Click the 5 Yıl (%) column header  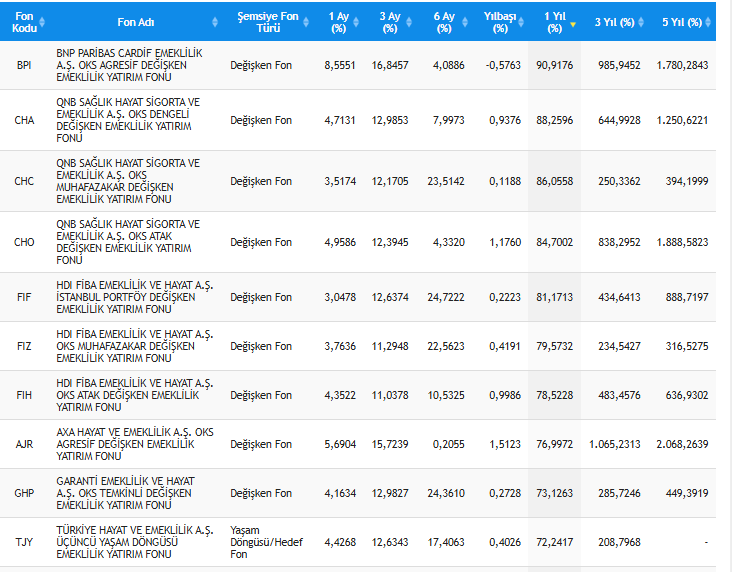pyautogui.click(x=684, y=22)
